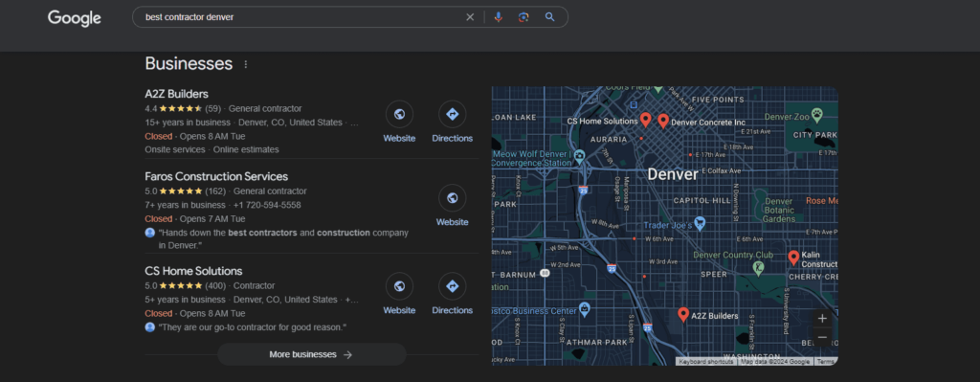Click the A2Z Builders (59) review count

pos(213,108)
